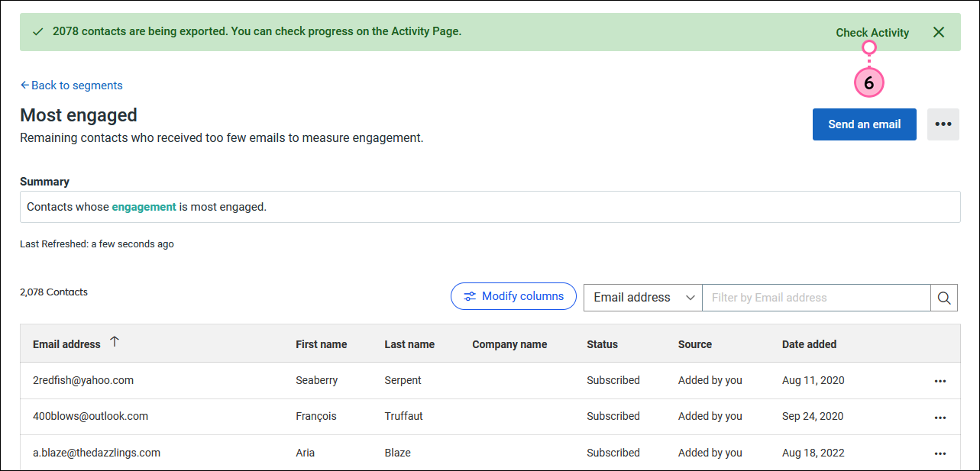Click Last Refreshed timestamp text

click(x=97, y=244)
